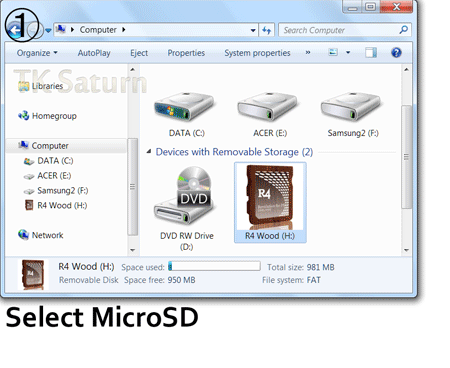Click System properties in the toolbar
Screen dimensions: 450x368
click(x=257, y=53)
